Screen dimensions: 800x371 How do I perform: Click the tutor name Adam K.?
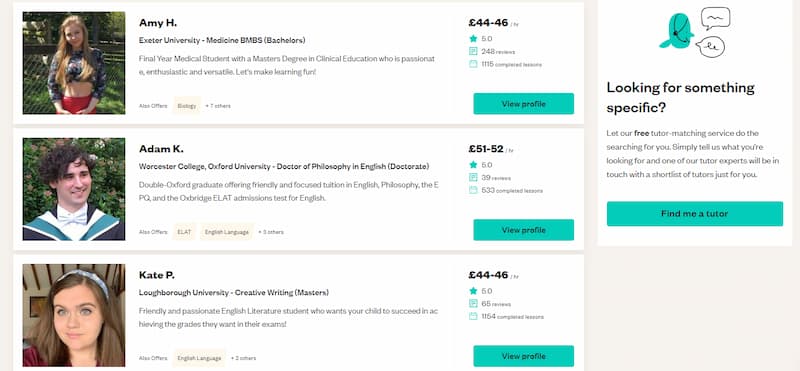coord(161,149)
